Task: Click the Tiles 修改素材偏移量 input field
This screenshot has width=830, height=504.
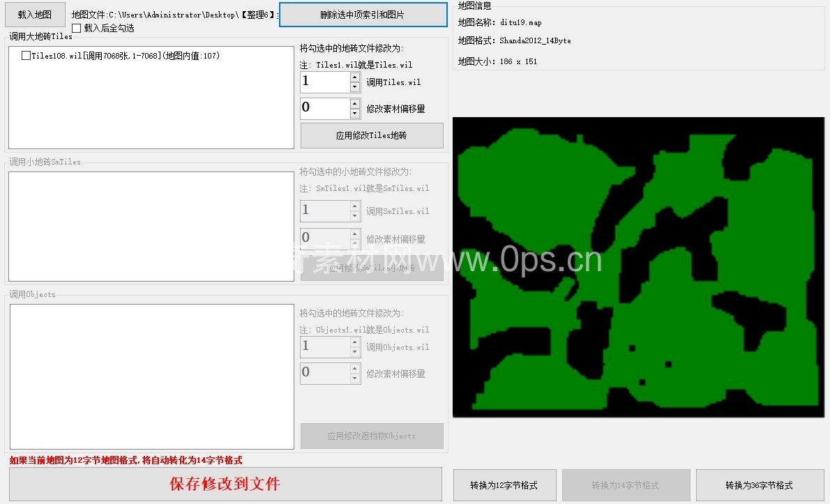Action: click(324, 109)
